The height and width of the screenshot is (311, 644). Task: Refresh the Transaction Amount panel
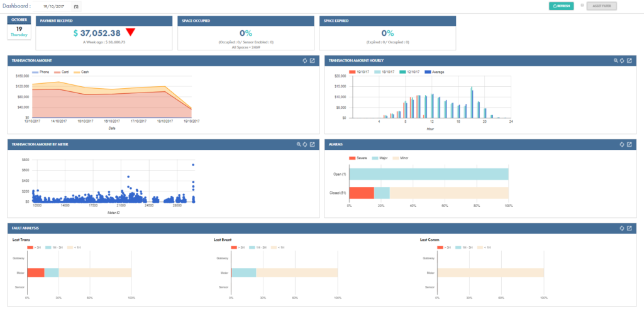point(304,60)
